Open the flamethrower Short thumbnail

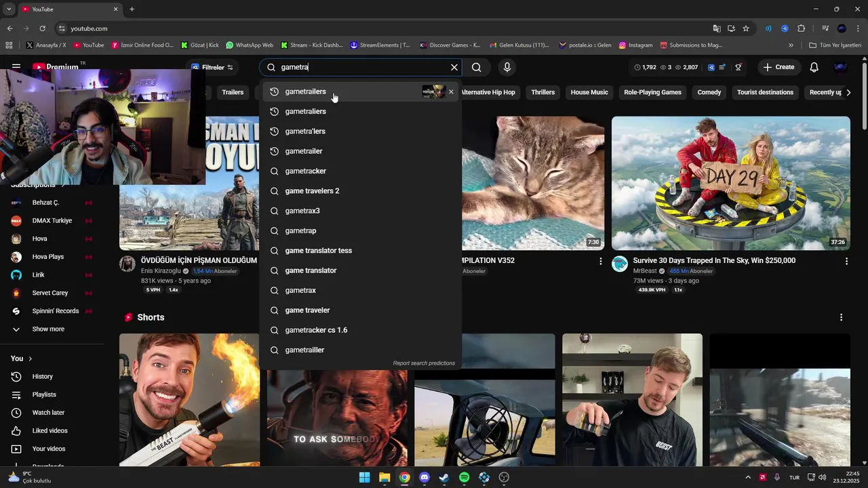point(189,400)
